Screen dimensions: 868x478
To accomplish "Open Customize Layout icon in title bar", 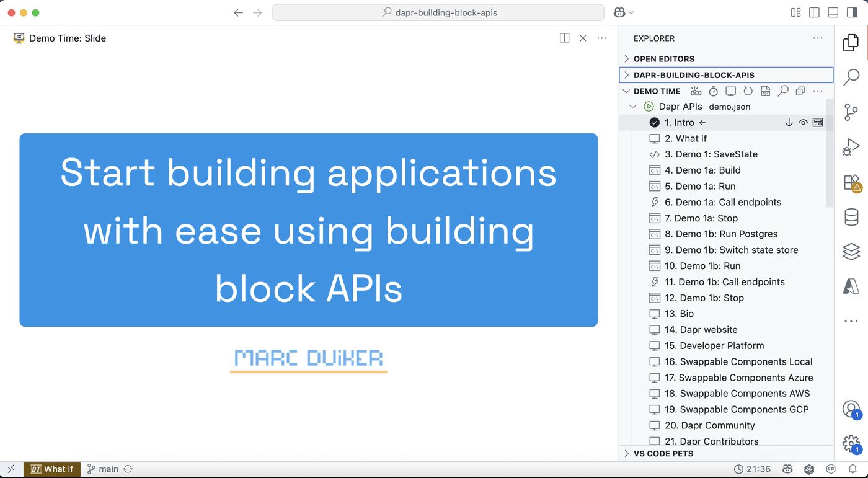I will coord(796,12).
